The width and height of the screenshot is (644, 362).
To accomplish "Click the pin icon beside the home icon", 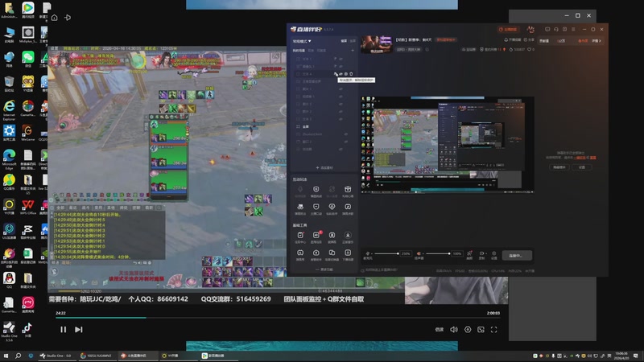I will point(68,18).
